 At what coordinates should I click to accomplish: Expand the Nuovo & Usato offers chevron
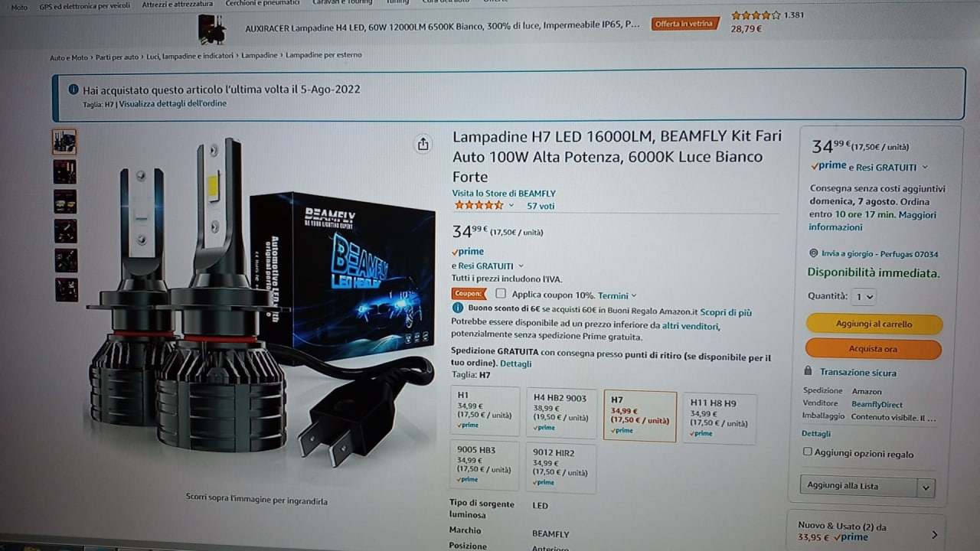(x=934, y=534)
